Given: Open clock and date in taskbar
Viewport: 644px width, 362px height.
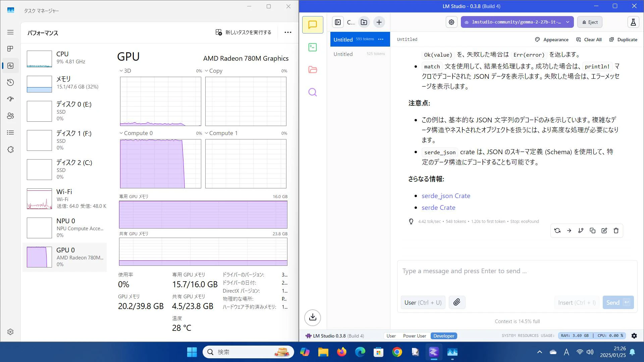Looking at the screenshot, I should click(x=613, y=352).
